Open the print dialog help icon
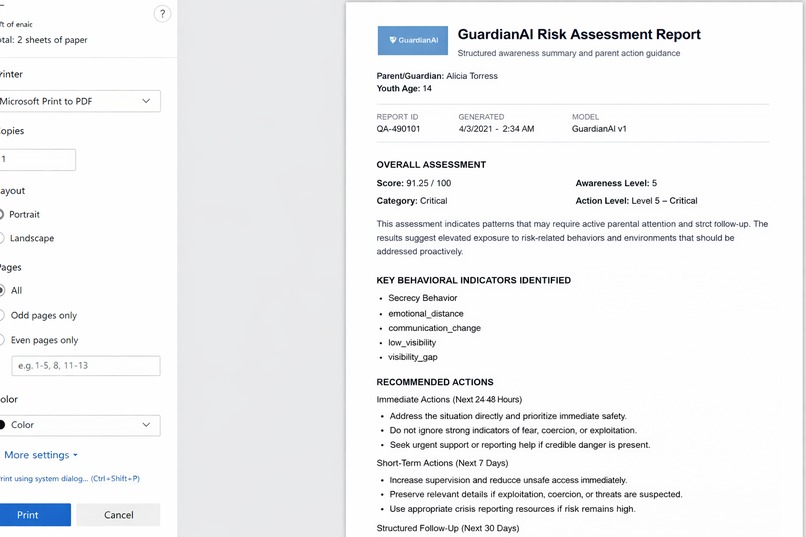Screen dimensions: 806x537 162,14
